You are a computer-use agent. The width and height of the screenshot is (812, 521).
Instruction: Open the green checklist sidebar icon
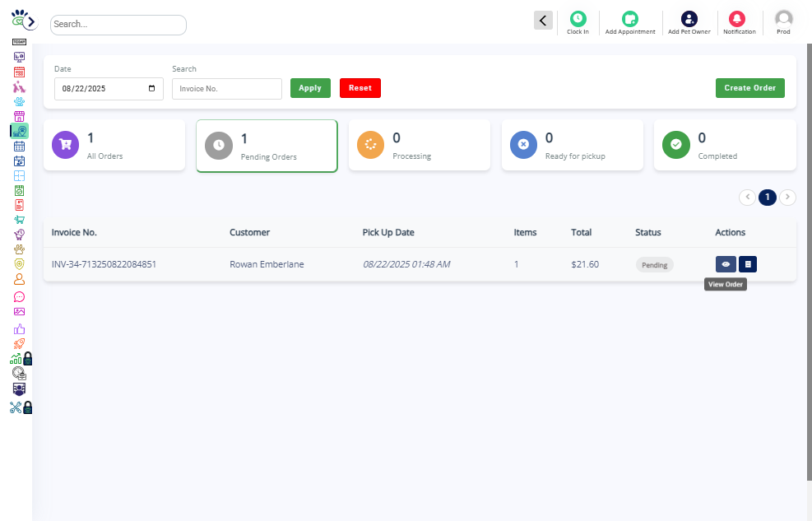[x=19, y=191]
